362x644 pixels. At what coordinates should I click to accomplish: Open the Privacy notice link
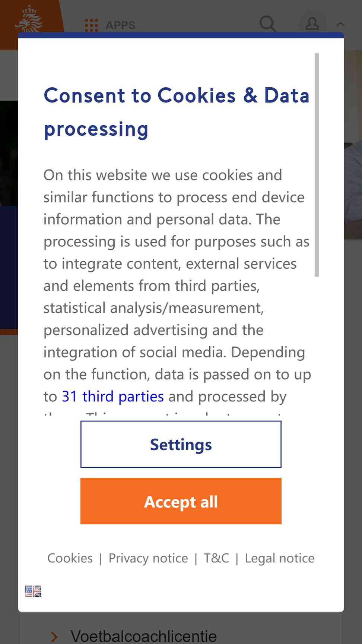click(148, 558)
